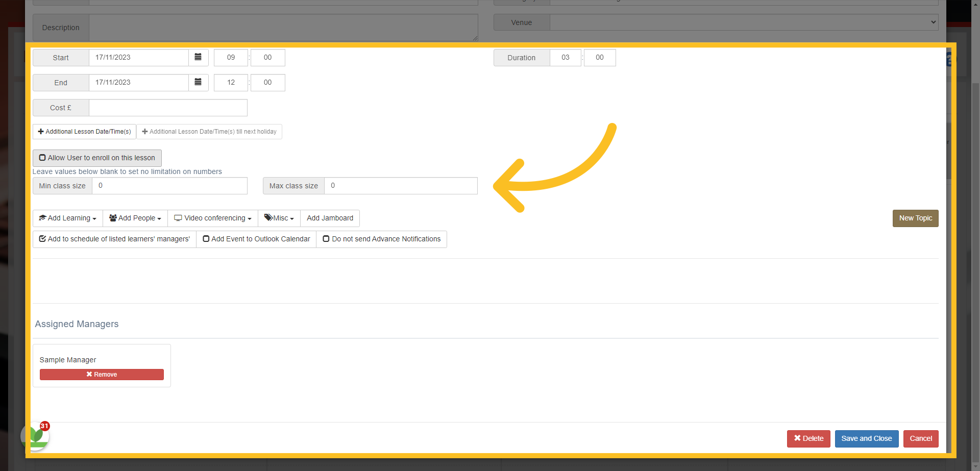Image resolution: width=980 pixels, height=471 pixels.
Task: Remove Sample Manager from assigned managers
Action: click(x=102, y=375)
